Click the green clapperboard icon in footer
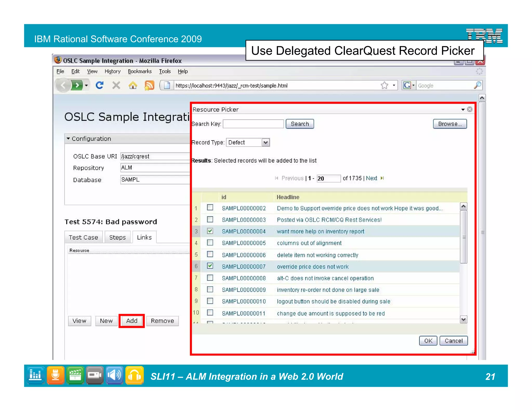Screen dimensions: 532x411 pos(75,375)
